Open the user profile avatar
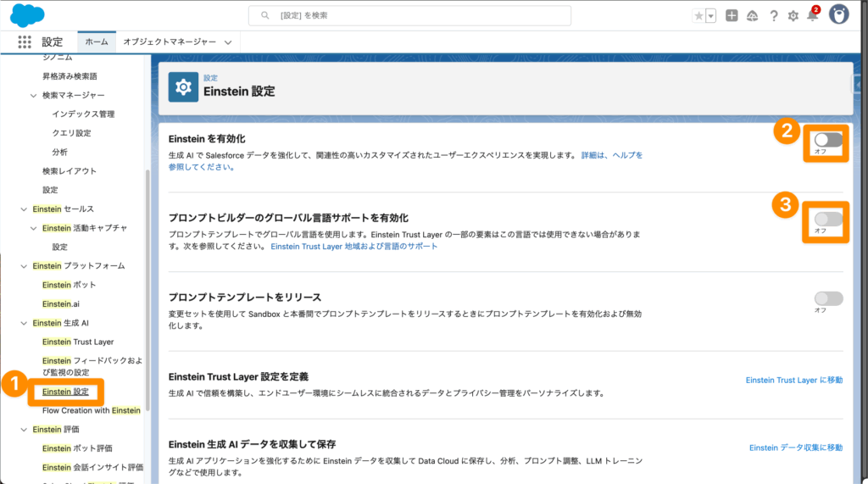This screenshot has height=484, width=868. 838,15
